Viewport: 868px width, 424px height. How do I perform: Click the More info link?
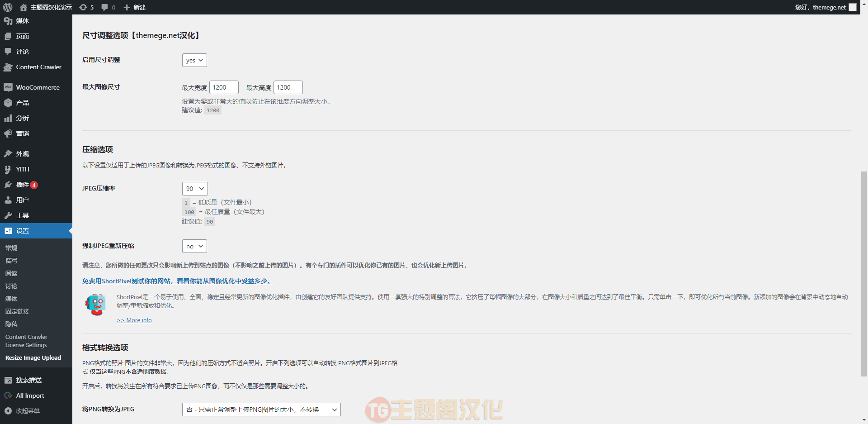click(x=134, y=320)
